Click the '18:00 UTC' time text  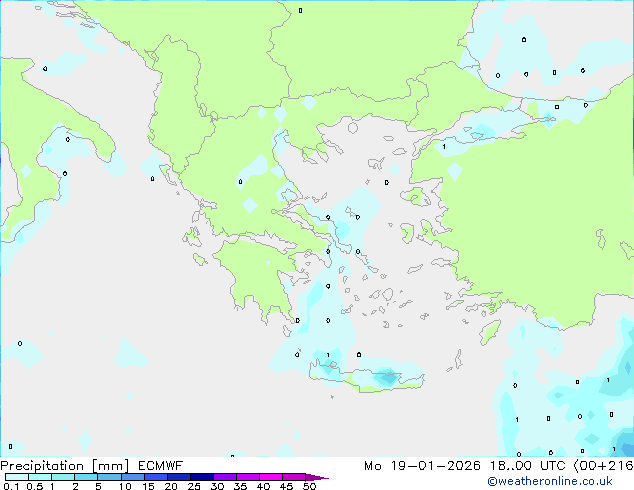pyautogui.click(x=528, y=466)
